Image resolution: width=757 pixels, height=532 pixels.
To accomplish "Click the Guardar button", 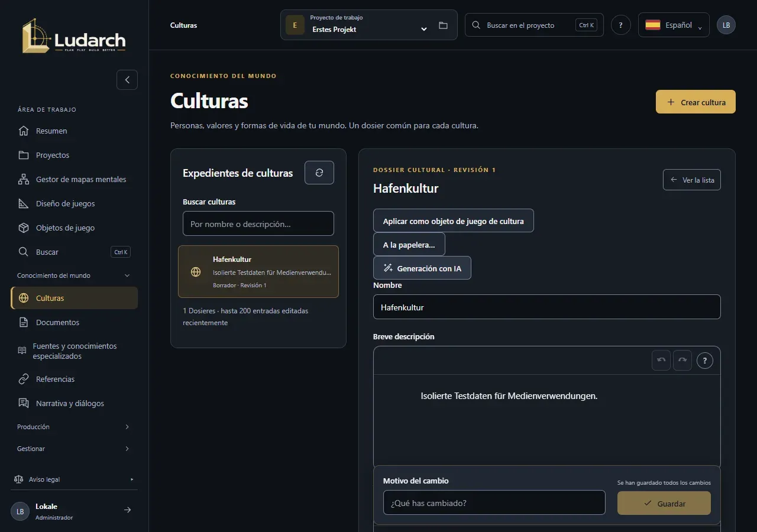I will click(x=664, y=503).
